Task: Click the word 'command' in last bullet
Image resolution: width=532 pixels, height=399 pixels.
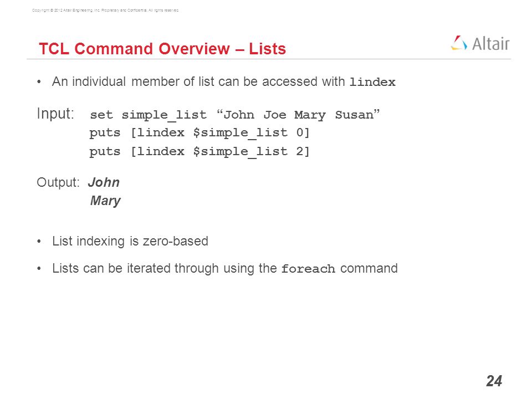Action: [369, 268]
